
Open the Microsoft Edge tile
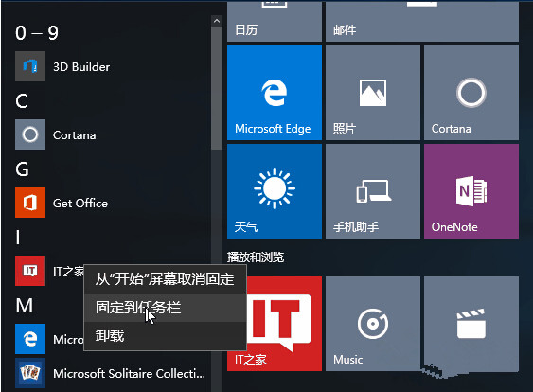[x=275, y=93]
